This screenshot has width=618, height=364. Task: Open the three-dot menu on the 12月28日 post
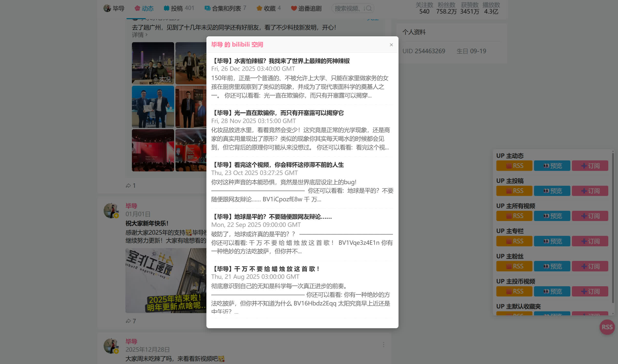pos(383,345)
